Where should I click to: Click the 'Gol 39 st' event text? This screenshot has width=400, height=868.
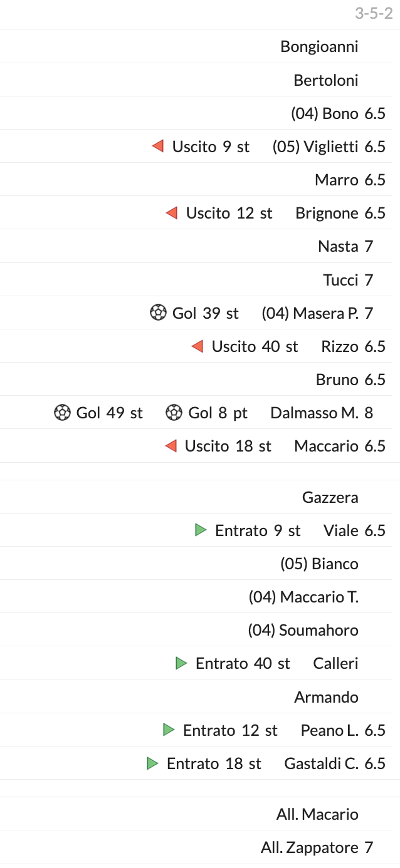coord(206,313)
